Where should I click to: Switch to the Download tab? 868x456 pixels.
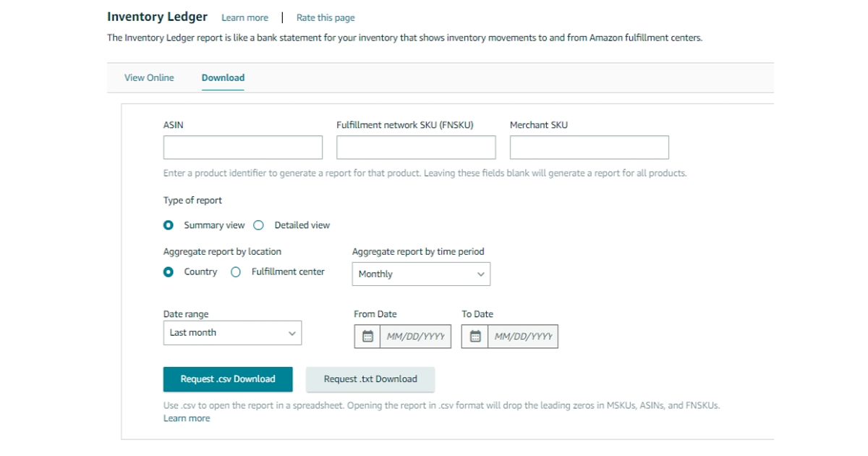[223, 77]
